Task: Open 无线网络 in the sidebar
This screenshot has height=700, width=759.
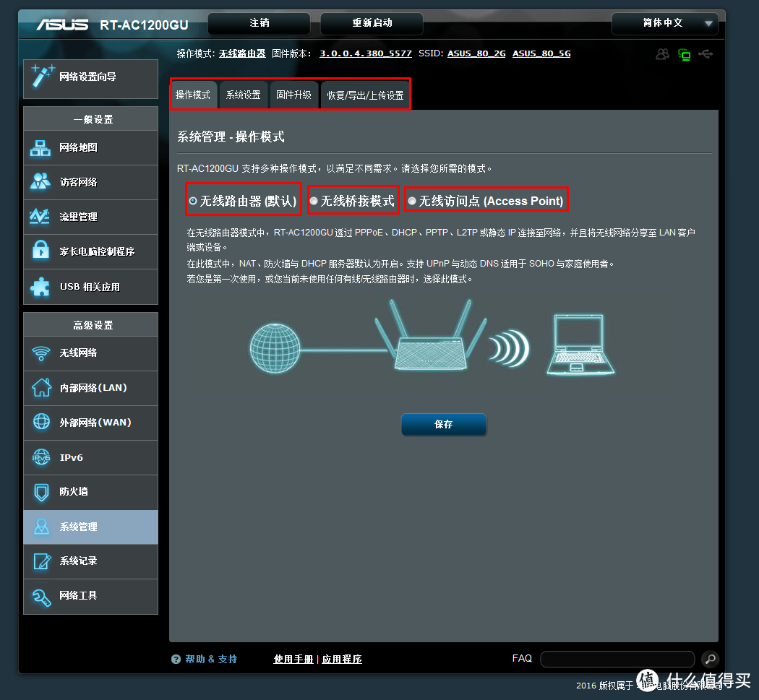Action: pos(90,353)
